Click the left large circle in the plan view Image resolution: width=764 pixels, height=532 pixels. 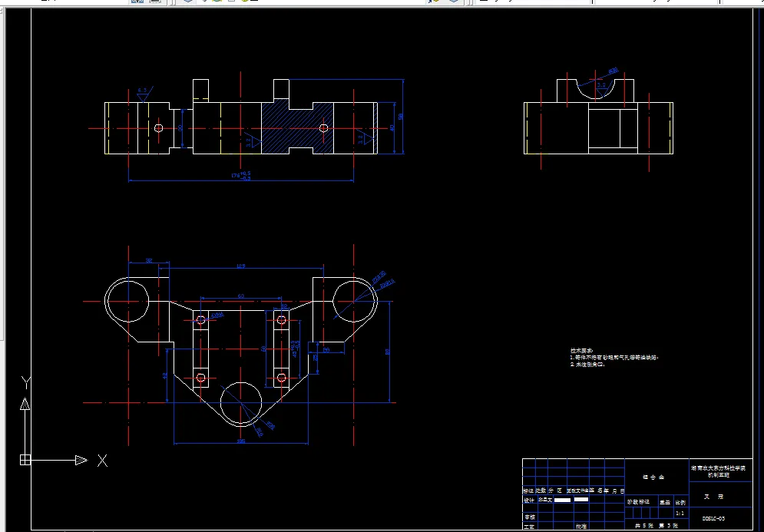[x=128, y=301]
